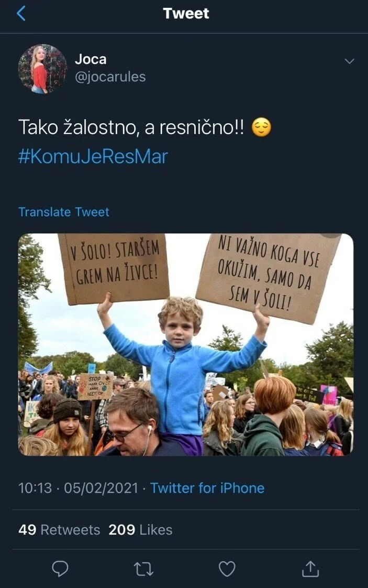Click the tweet timestamp 10:13 · 05/02/2021
Screen dimensions: 368x588
click(x=78, y=488)
